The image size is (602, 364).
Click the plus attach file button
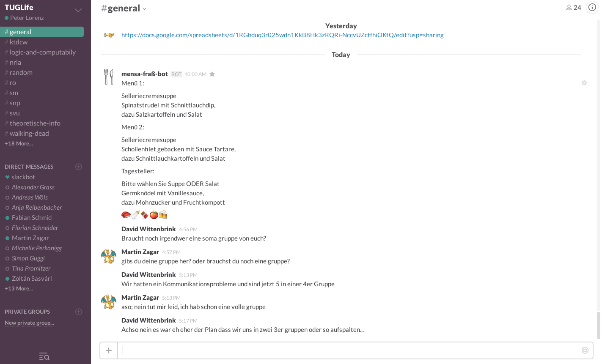(x=109, y=350)
